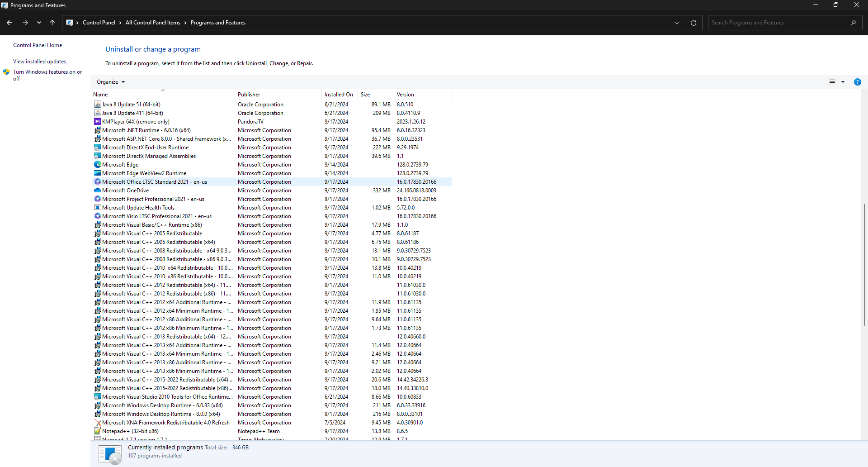Click the Microsoft ASP.NET Core 8.0.0 icon
The image size is (868, 467).
[97, 139]
